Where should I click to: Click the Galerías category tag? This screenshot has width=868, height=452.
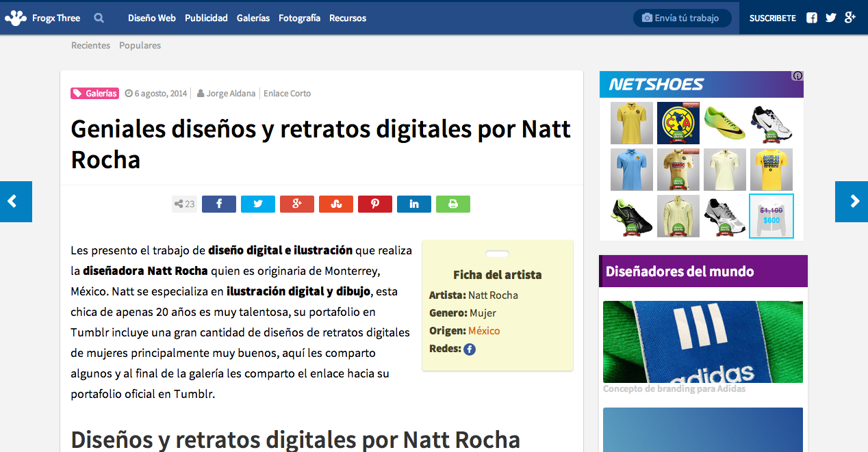point(94,93)
